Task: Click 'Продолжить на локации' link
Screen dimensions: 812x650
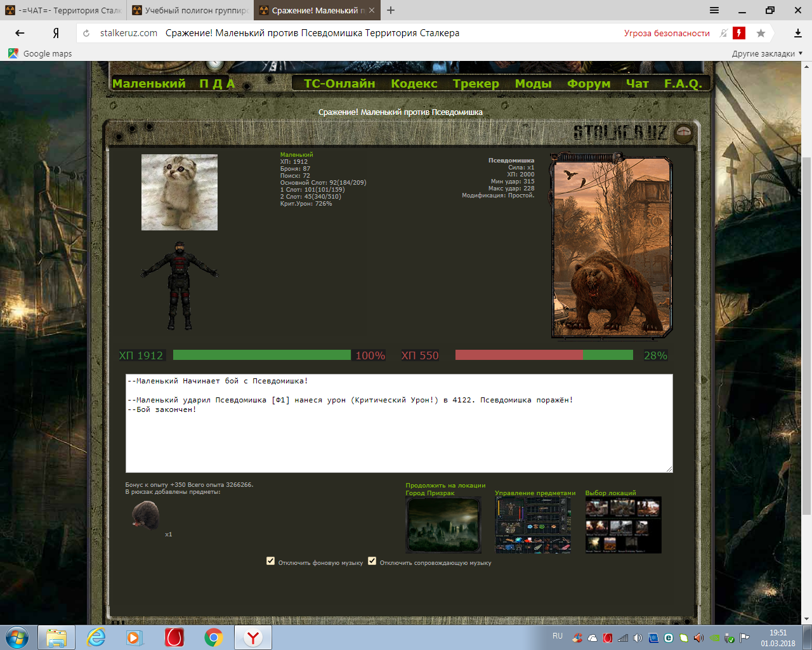Action: click(445, 486)
